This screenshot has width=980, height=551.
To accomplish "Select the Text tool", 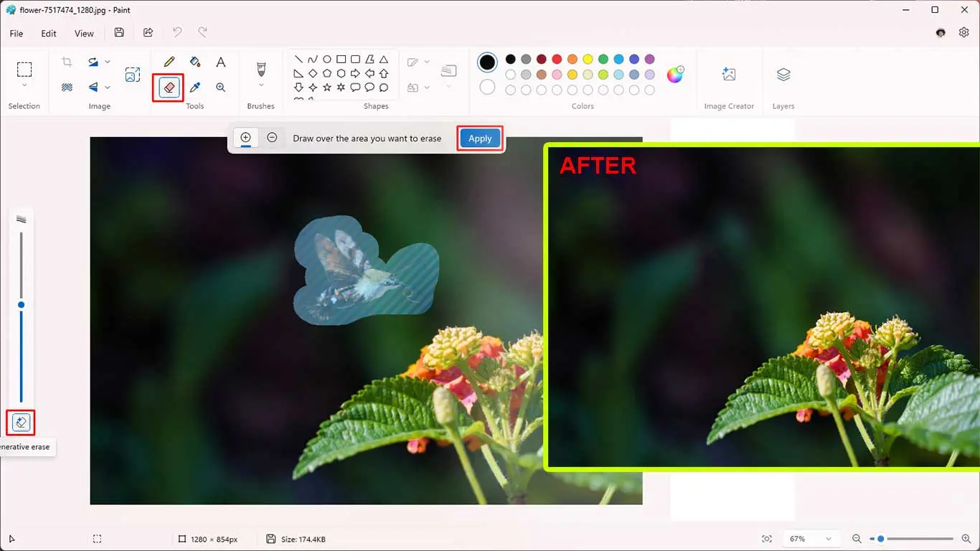I will pos(221,62).
